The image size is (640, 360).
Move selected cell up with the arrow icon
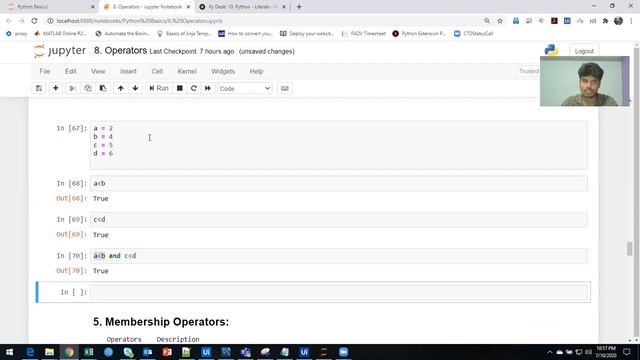120,88
